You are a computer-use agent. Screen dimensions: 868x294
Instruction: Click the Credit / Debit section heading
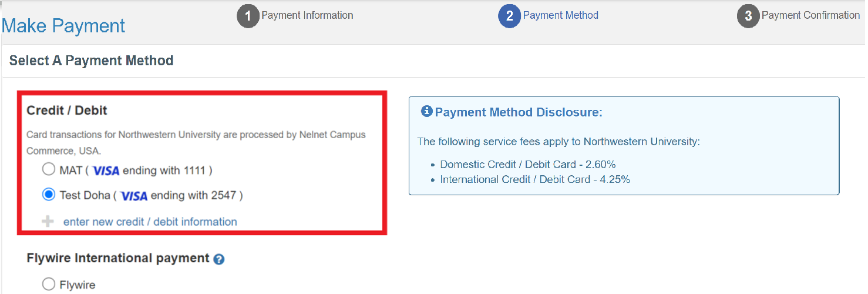click(x=67, y=110)
